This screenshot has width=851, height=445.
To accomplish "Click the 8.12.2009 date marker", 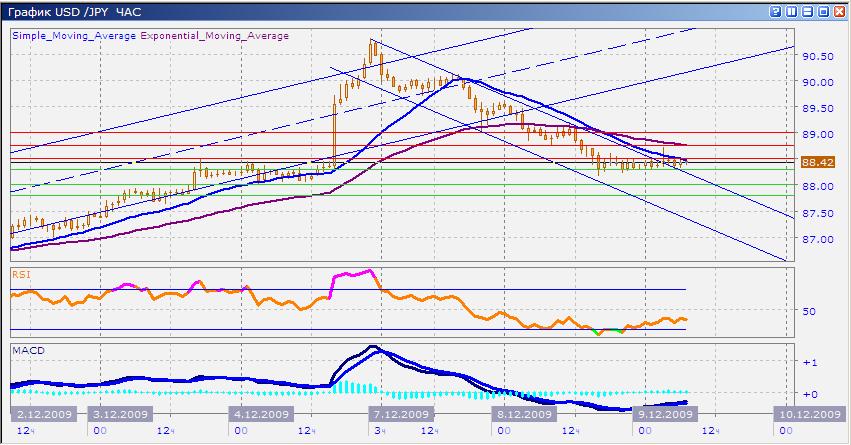I will (524, 414).
